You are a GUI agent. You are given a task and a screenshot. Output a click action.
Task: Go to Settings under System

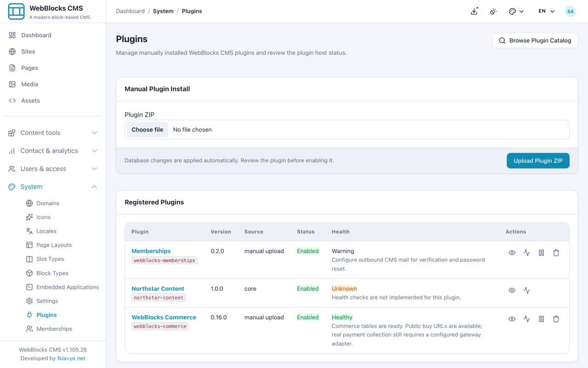47,301
